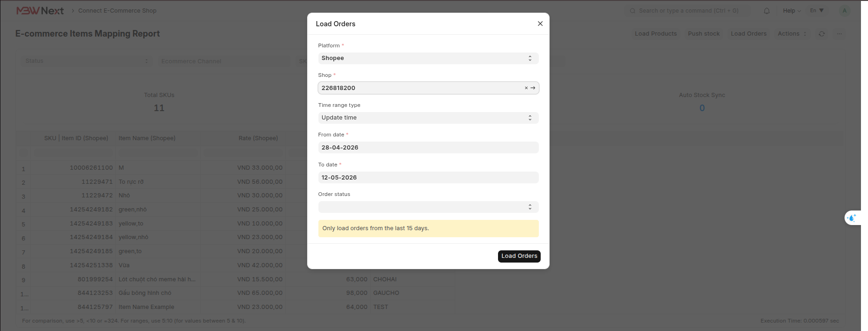The width and height of the screenshot is (868, 331).
Task: Click the To date field
Action: [x=428, y=177]
